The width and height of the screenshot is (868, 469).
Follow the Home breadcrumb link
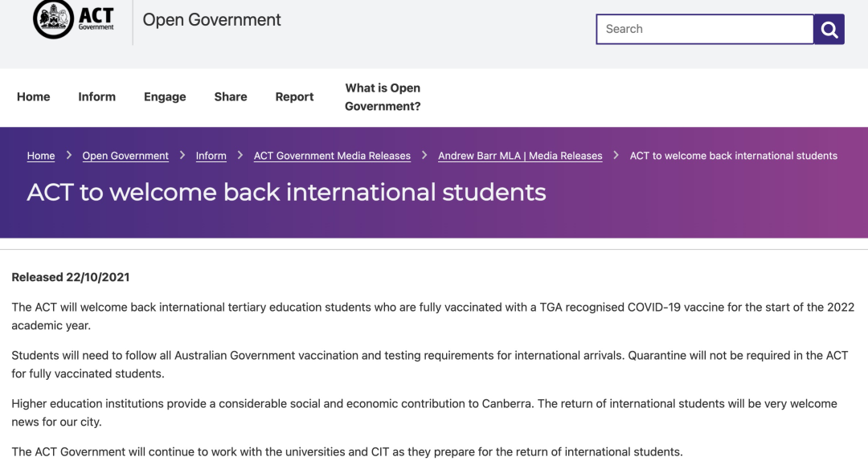click(41, 156)
